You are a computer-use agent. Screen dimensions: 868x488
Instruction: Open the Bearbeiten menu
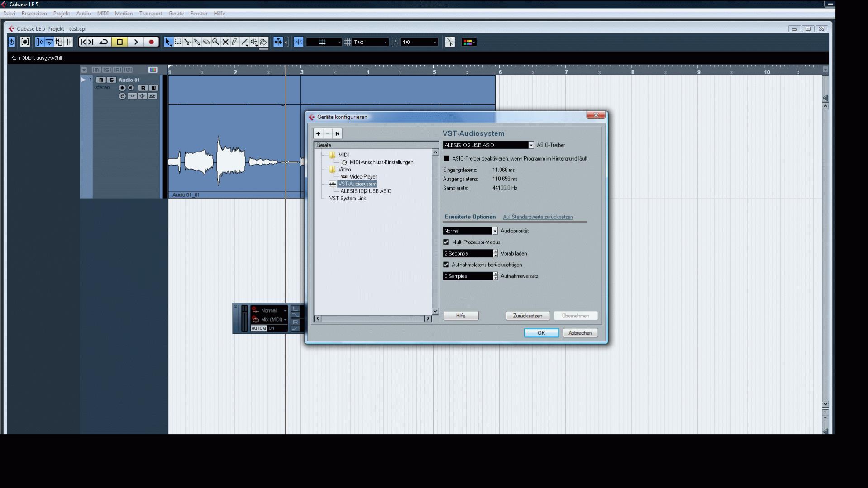pyautogui.click(x=34, y=14)
